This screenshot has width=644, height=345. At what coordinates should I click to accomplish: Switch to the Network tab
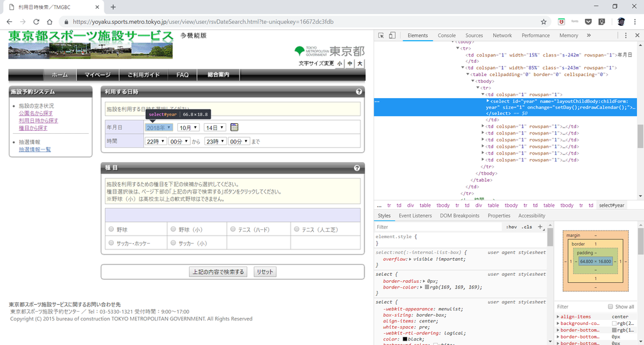click(502, 36)
